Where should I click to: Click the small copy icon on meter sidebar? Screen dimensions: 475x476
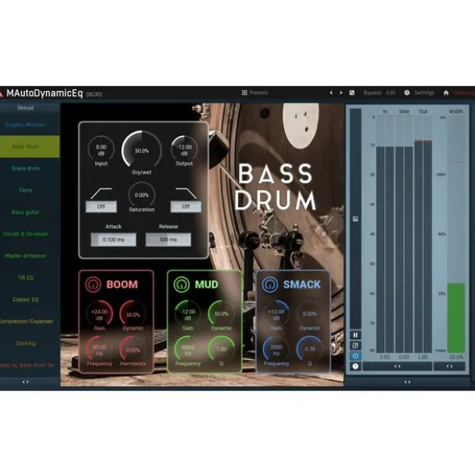355,219
